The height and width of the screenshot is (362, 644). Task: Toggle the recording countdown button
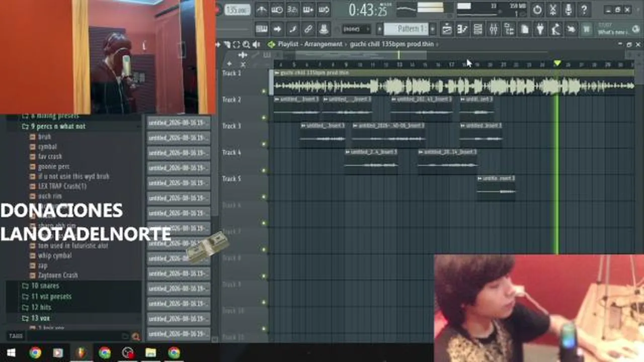(x=292, y=10)
